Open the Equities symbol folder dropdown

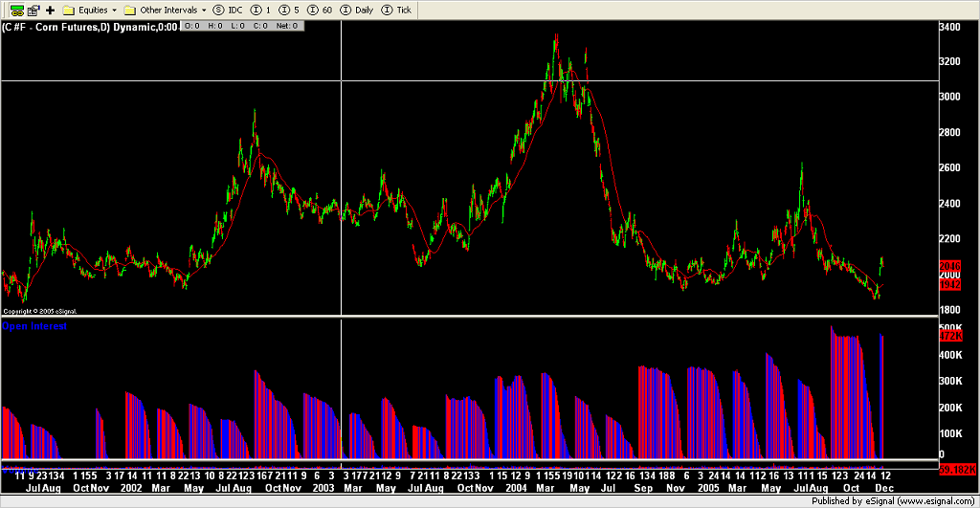(89, 10)
